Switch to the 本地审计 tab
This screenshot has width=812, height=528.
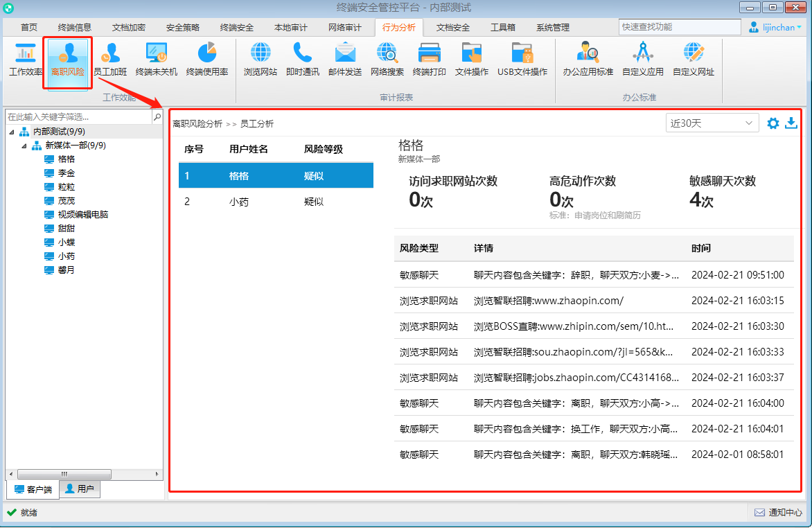pyautogui.click(x=290, y=28)
